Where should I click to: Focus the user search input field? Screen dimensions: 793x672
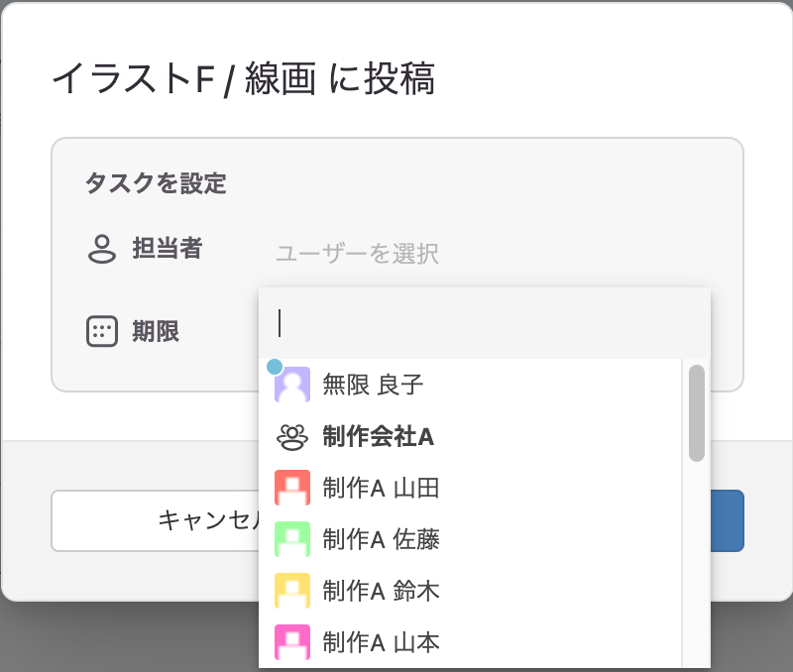click(x=485, y=324)
